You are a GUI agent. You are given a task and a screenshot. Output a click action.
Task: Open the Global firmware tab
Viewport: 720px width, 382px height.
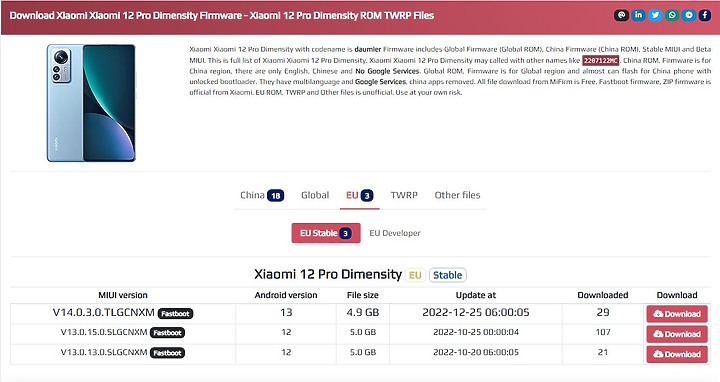(x=315, y=196)
